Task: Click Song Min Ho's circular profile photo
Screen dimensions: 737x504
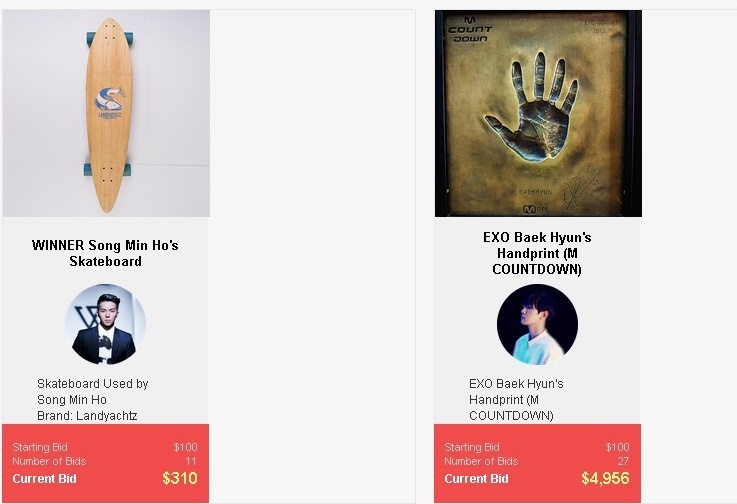Action: (x=105, y=324)
